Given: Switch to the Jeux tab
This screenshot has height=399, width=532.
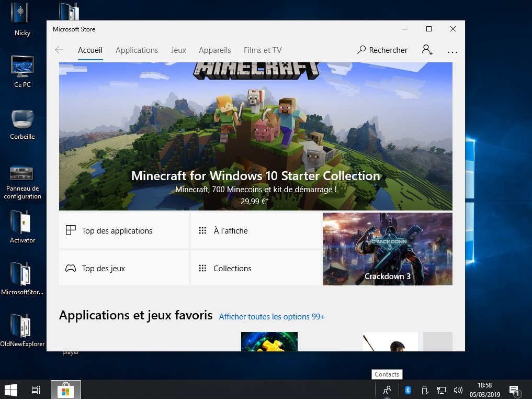Looking at the screenshot, I should 178,50.
